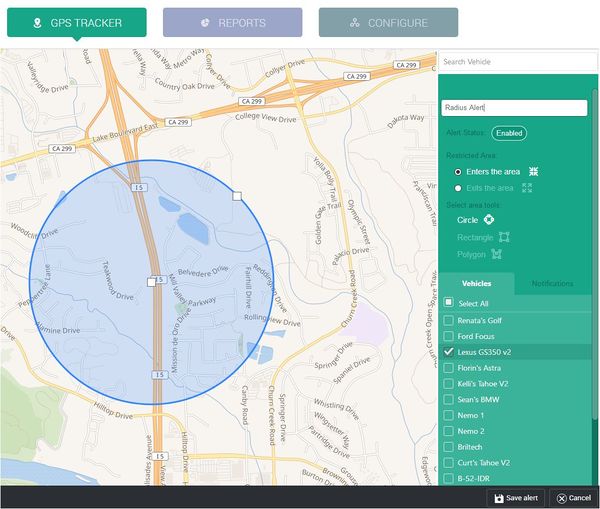
Task: Toggle the Enabled alert status
Action: 508,133
